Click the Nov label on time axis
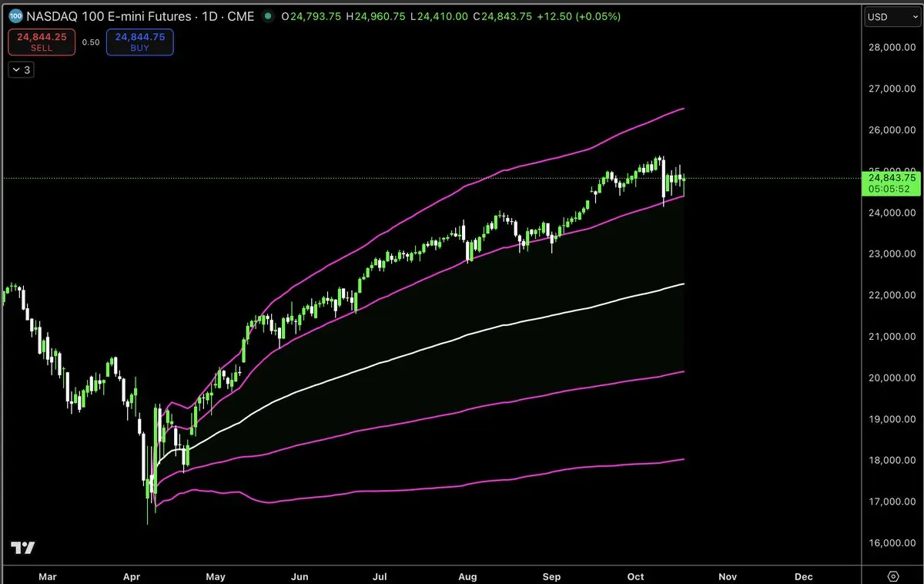 [728, 576]
